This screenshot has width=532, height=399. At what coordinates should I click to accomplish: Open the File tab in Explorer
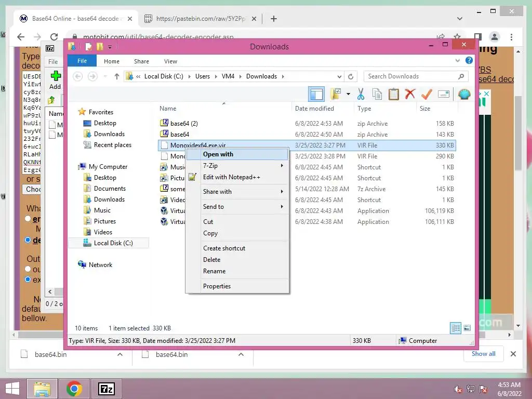tap(82, 61)
